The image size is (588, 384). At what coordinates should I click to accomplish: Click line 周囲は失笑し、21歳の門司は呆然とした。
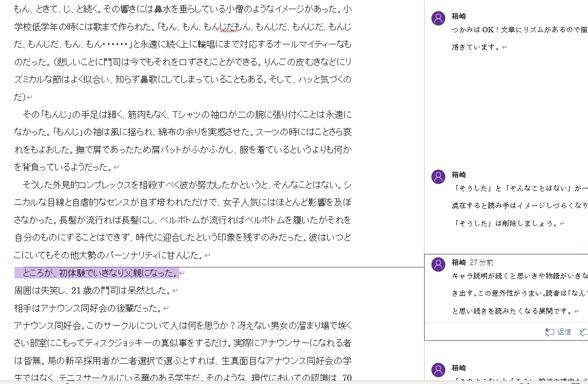pos(93,291)
